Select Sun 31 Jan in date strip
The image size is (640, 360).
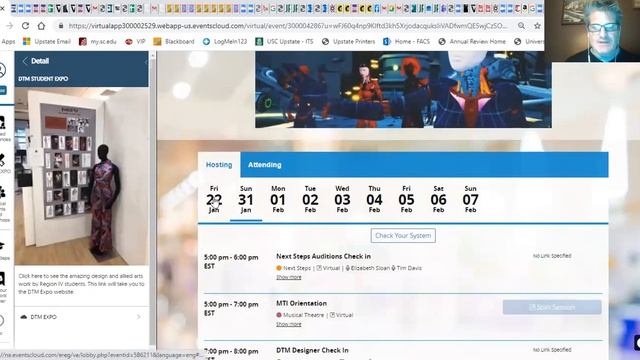[x=246, y=199]
